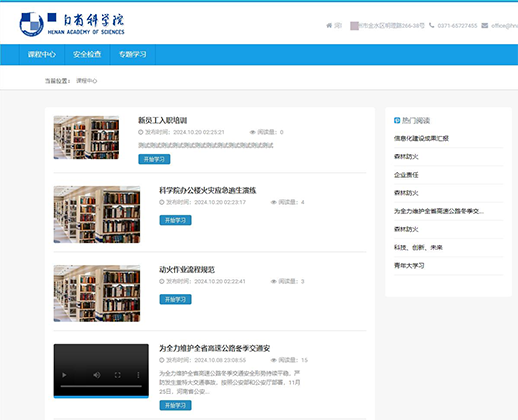The image size is (518, 420).
Task: Click 开始学习 for the highway traffic safety course
Action: coord(175,405)
